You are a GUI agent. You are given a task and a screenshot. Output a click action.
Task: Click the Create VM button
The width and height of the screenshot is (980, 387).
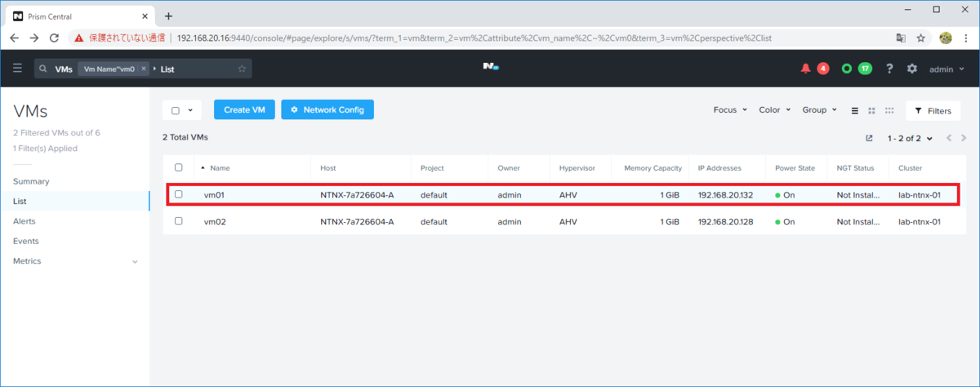(244, 110)
